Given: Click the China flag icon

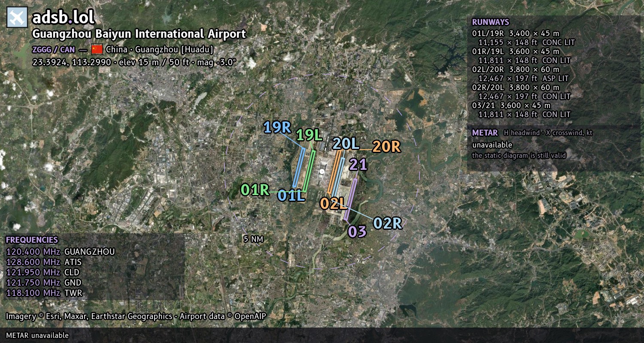Looking at the screenshot, I should [x=97, y=49].
